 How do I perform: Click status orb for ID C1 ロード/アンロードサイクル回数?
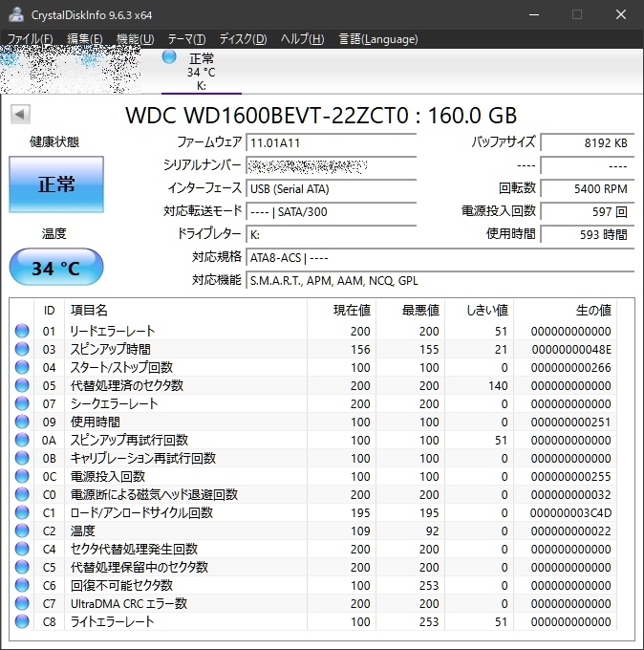pos(22,512)
